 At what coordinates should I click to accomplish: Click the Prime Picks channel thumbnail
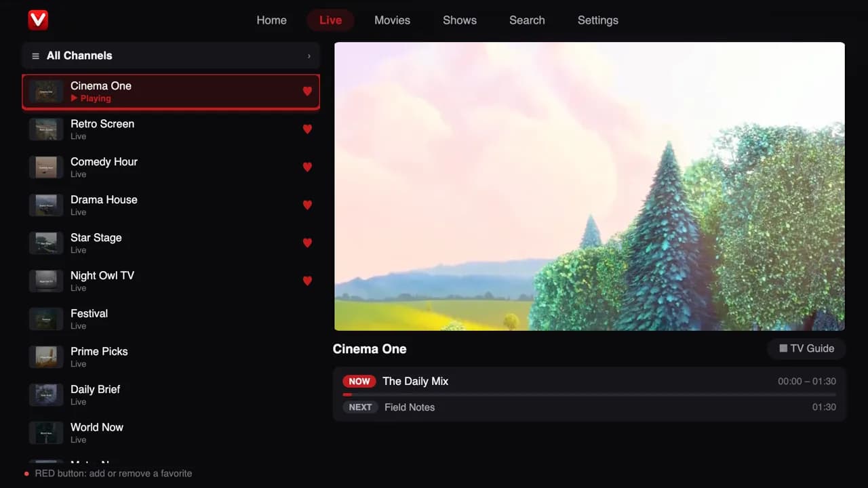coord(46,357)
